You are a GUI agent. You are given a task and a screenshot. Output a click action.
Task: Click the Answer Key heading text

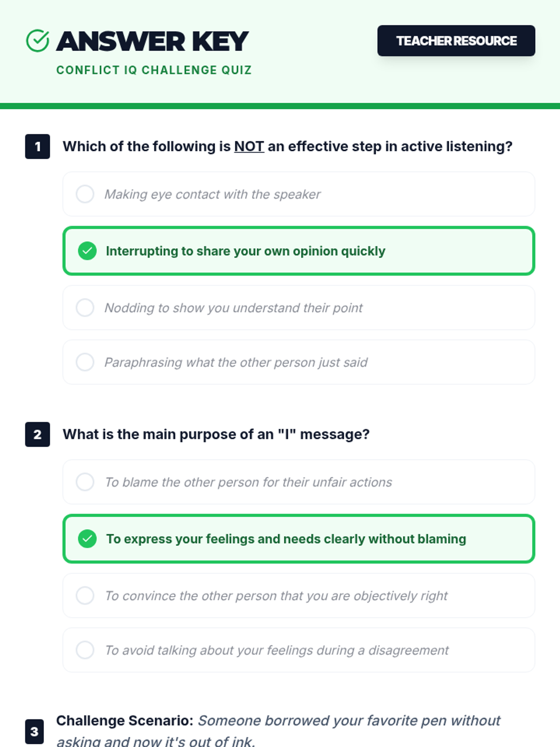(152, 41)
